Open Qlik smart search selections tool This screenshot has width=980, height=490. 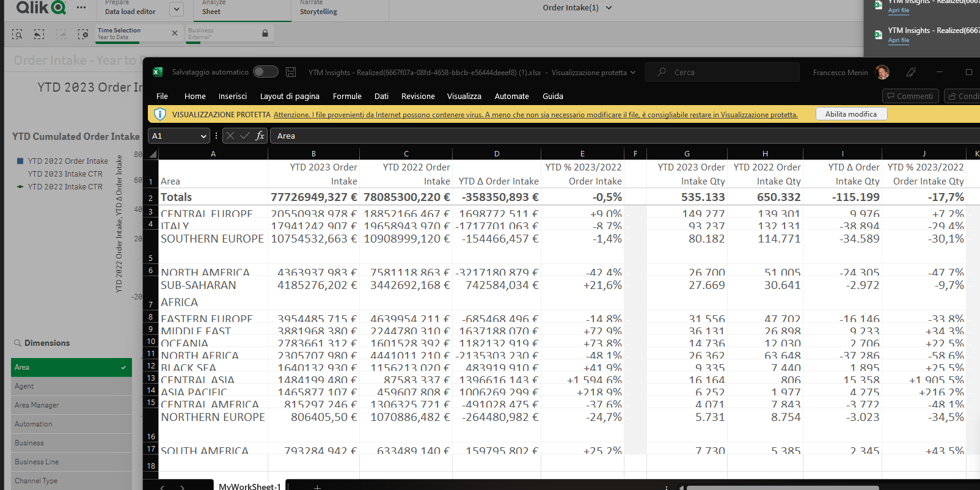[17, 34]
